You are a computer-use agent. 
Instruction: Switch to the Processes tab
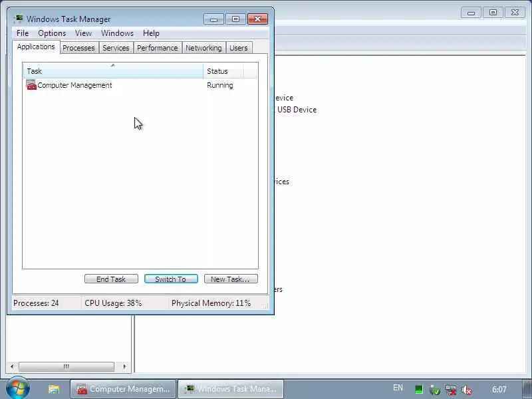pyautogui.click(x=78, y=48)
